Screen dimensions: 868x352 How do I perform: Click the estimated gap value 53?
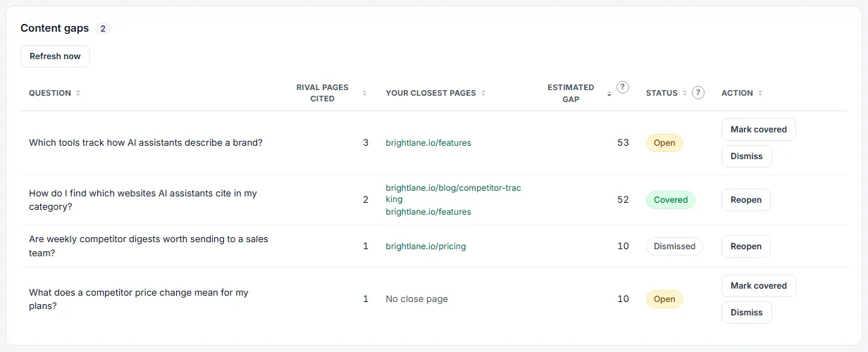click(x=623, y=143)
